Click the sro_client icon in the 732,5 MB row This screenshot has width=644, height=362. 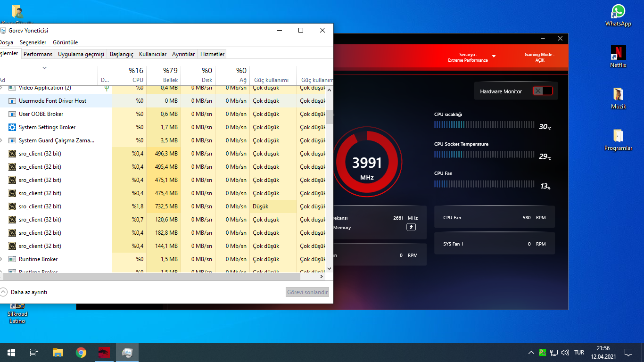click(12, 206)
